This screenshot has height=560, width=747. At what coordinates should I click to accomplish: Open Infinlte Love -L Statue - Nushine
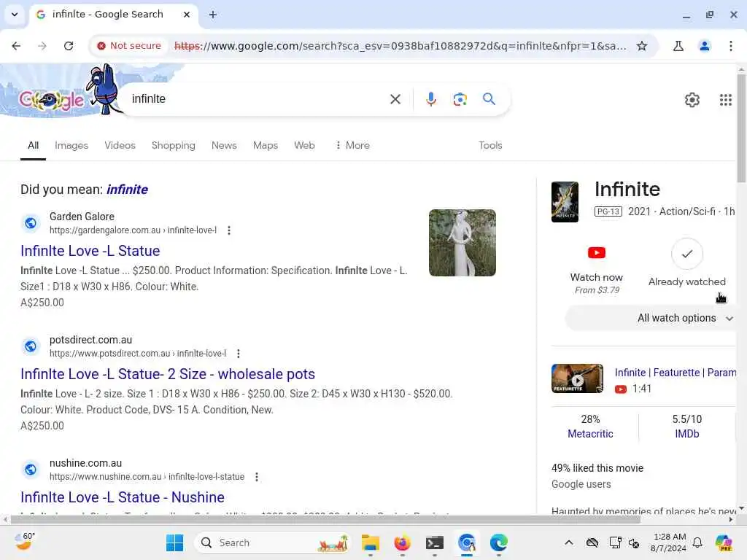tap(123, 497)
